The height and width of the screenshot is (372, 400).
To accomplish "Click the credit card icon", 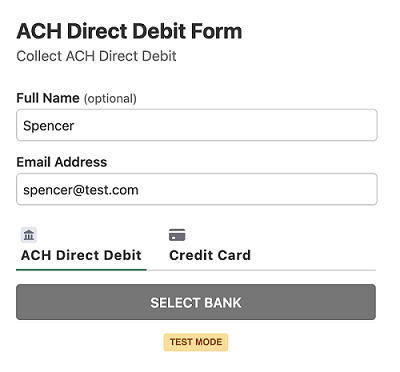I will tap(177, 235).
